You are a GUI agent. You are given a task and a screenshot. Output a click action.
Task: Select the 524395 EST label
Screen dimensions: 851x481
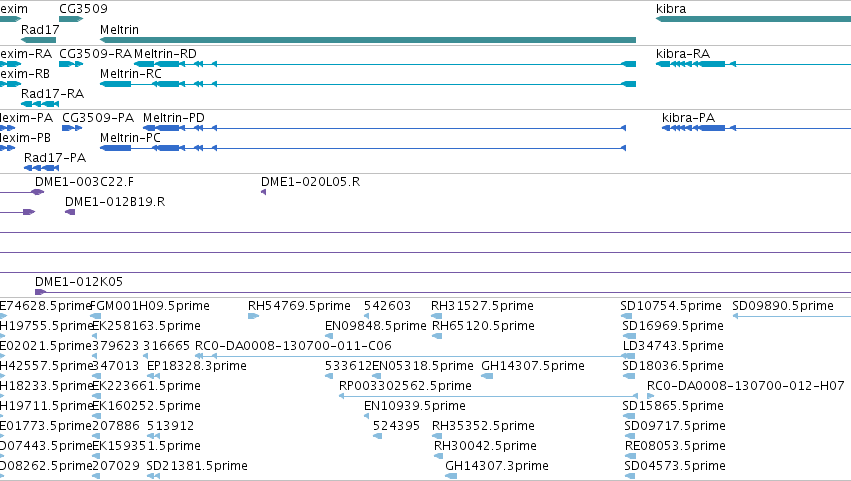tap(396, 426)
